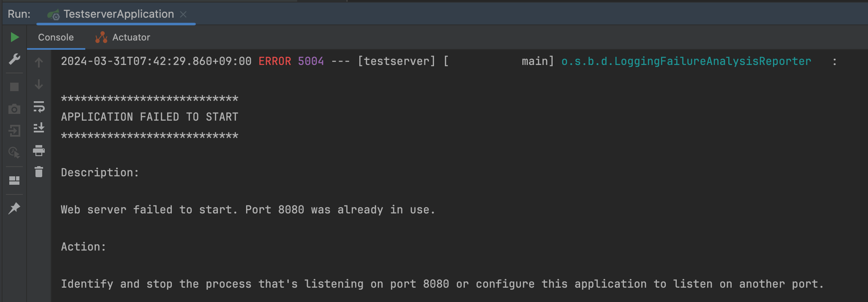Image resolution: width=868 pixels, height=302 pixels.
Task: Click the LoggingFailureAnalysisReporter class name
Action: pos(686,61)
